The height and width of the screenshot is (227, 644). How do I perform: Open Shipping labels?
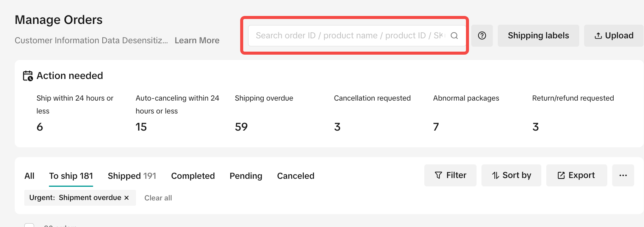[538, 36]
